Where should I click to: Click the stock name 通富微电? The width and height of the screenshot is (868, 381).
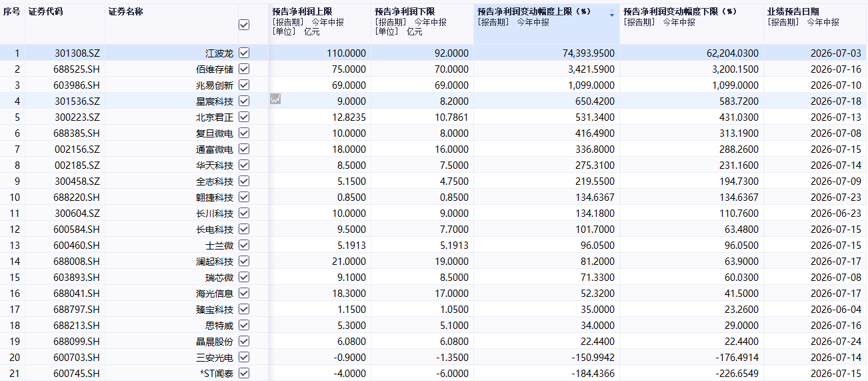[x=215, y=149]
